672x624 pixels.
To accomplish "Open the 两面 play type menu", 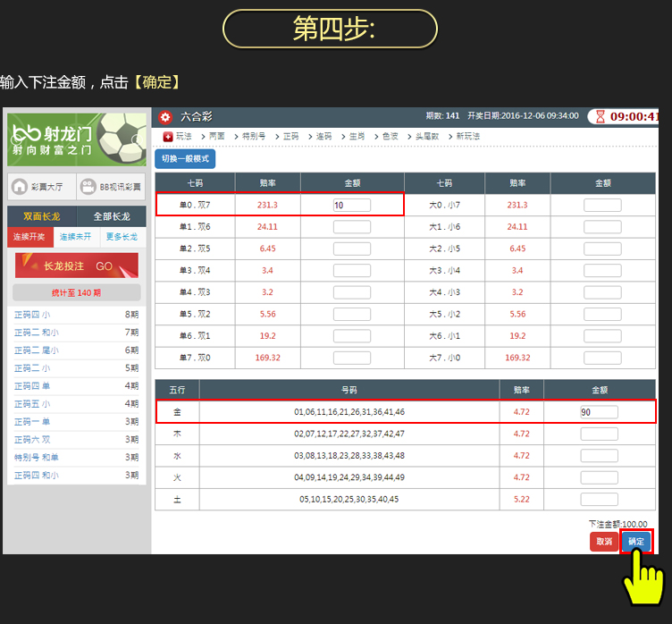I will point(215,137).
